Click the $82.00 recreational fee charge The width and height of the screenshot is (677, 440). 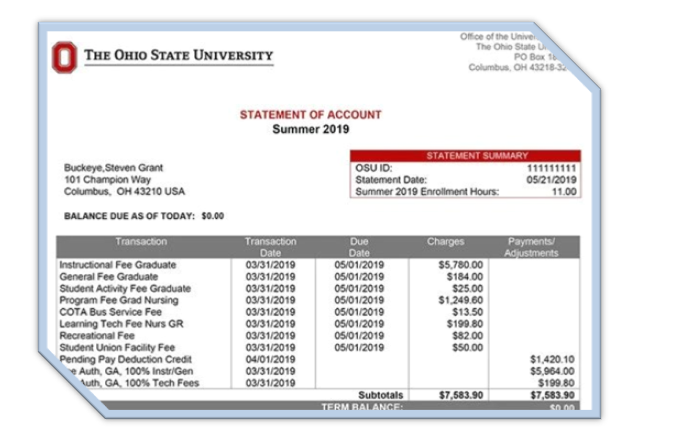pos(468,336)
